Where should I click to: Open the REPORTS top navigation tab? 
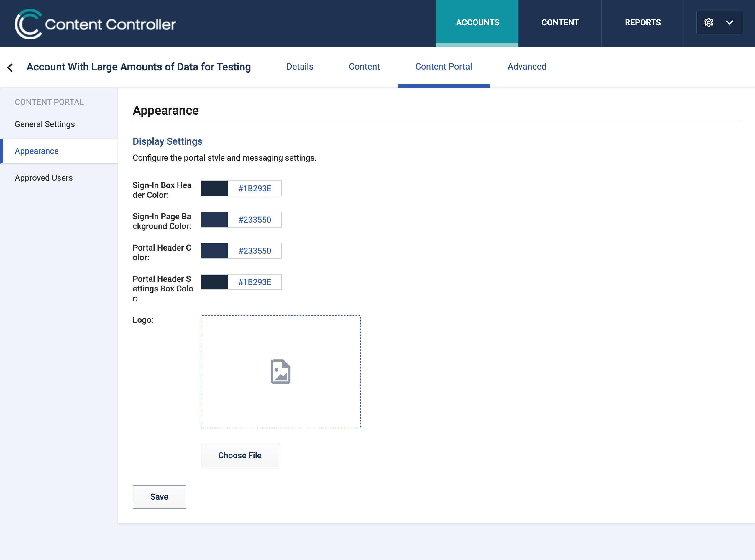[x=643, y=22]
